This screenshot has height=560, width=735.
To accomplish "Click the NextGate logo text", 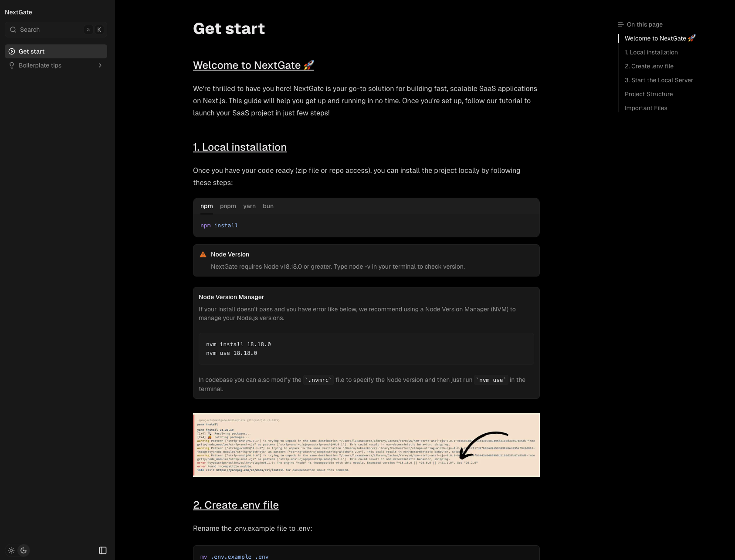I will point(18,12).
